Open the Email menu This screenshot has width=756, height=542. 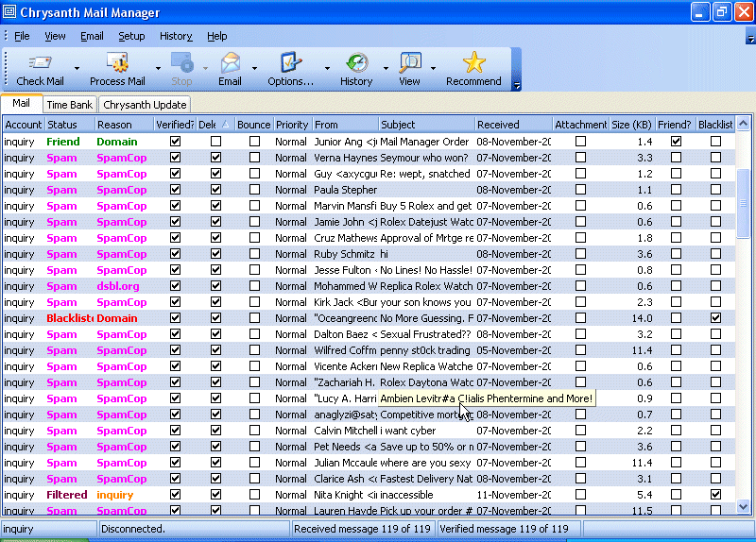[x=92, y=36]
